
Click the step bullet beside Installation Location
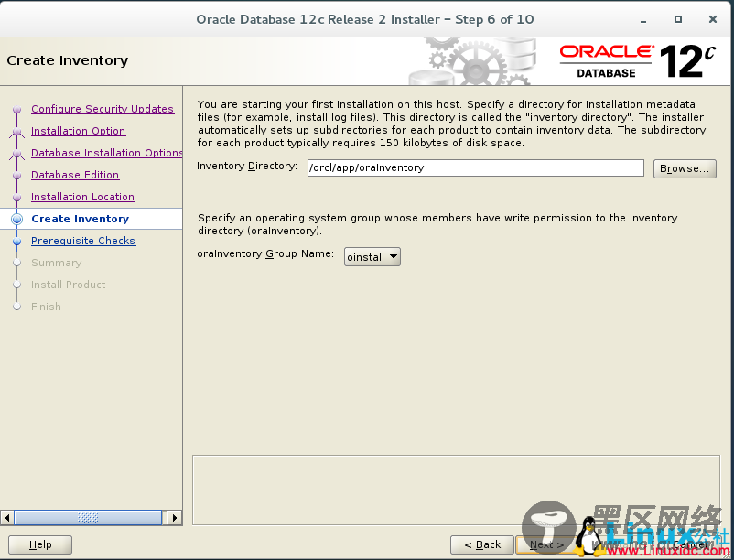click(16, 198)
